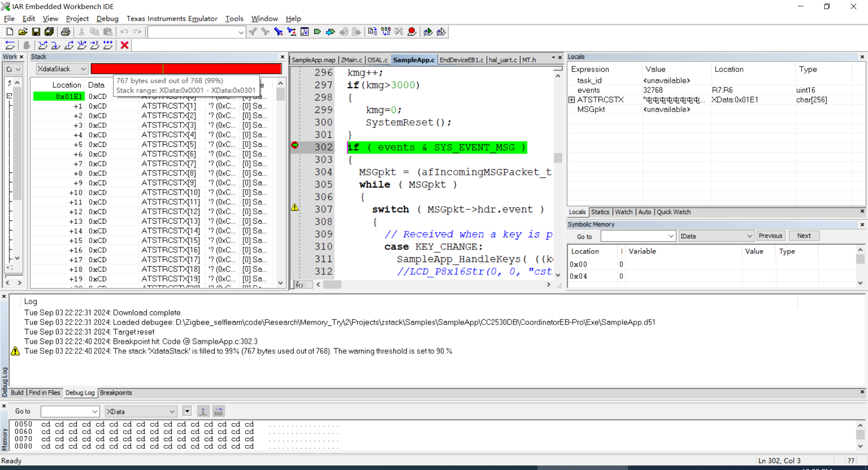Select the 'Breakpoint hit' log line
Screen dimensions: 868x470
[x=141, y=341]
